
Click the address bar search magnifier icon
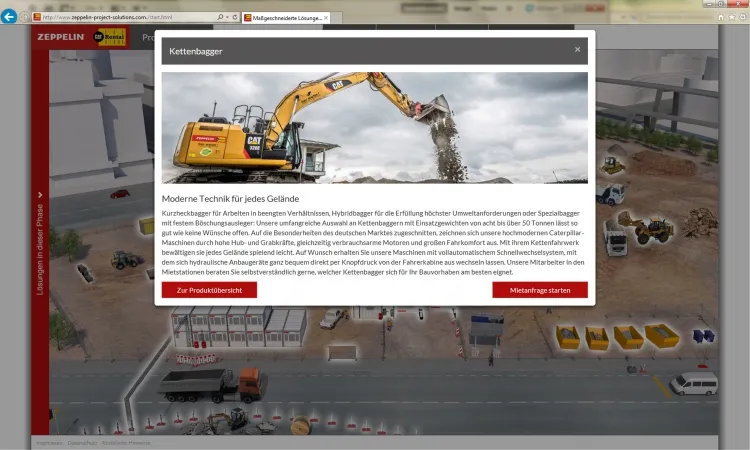(220, 18)
